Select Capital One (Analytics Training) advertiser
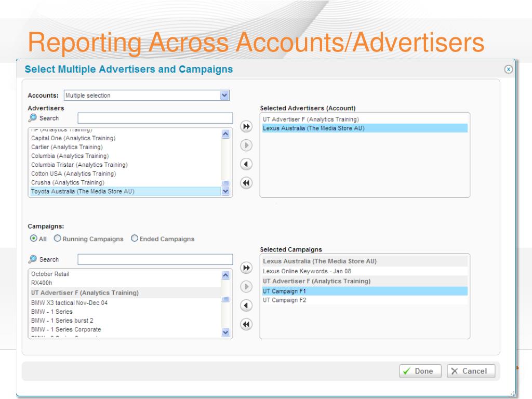The height and width of the screenshot is (399, 532). pos(126,138)
